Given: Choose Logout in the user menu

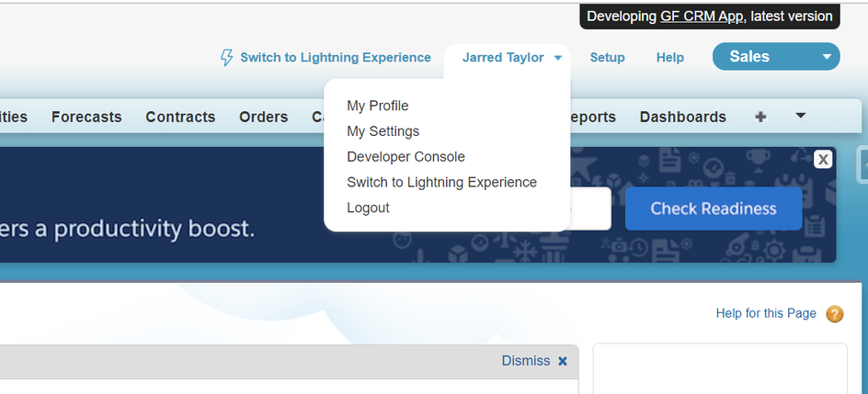Looking at the screenshot, I should pyautogui.click(x=368, y=208).
